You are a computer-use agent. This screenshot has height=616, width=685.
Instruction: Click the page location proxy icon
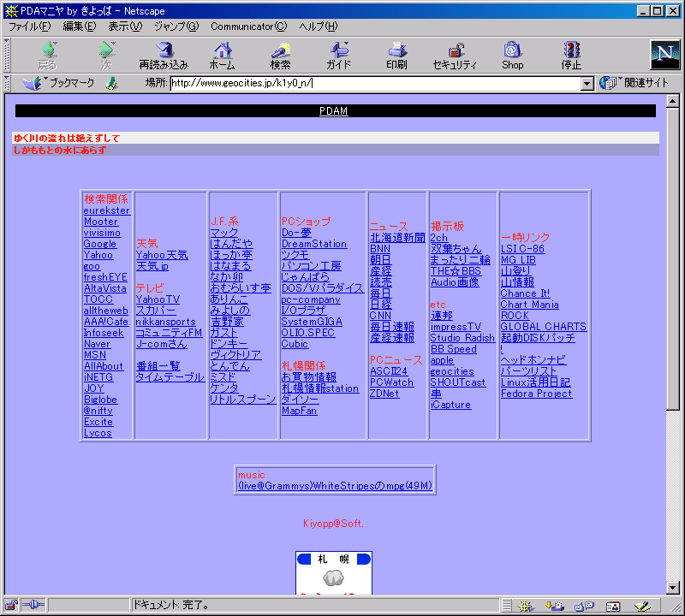tap(112, 83)
